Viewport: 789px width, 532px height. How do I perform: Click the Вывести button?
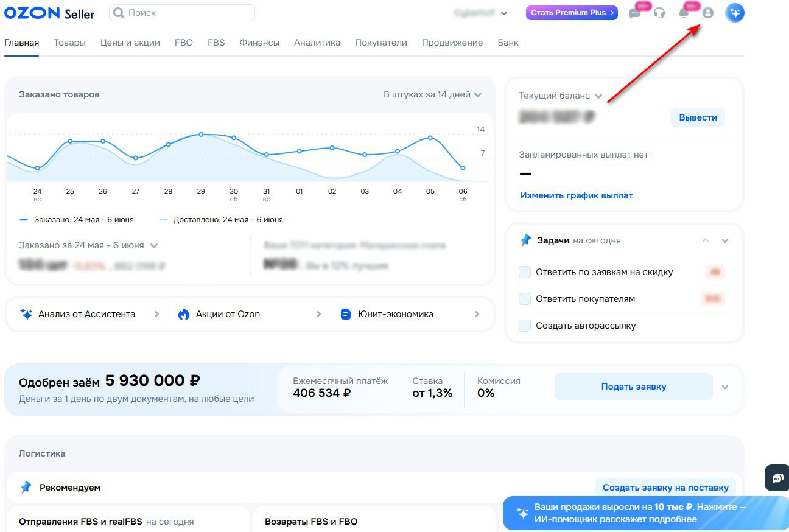698,117
